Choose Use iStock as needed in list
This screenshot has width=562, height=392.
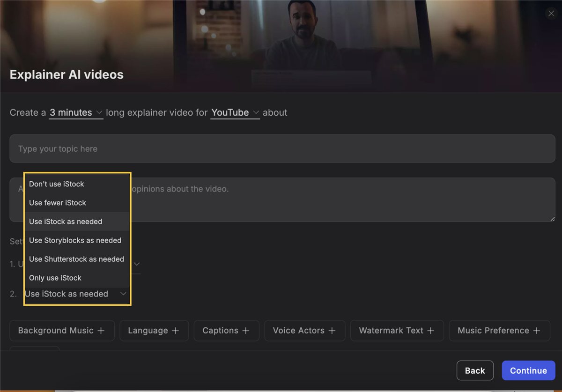(x=77, y=222)
